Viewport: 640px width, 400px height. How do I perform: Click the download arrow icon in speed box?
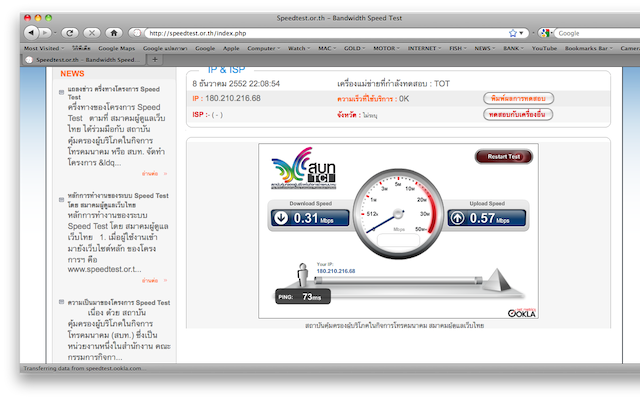pos(281,218)
